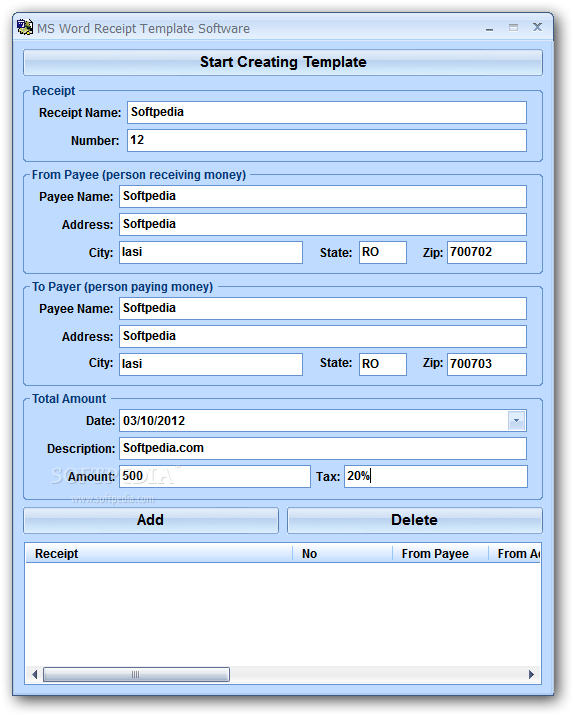This screenshot has height=716, width=574.
Task: Select From Payee's Payee Name field
Action: (322, 196)
